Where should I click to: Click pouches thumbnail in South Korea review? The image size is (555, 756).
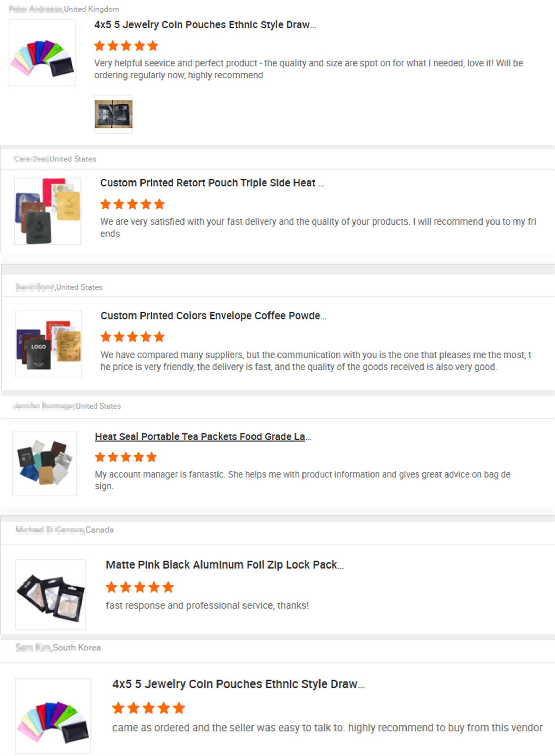pyautogui.click(x=53, y=716)
